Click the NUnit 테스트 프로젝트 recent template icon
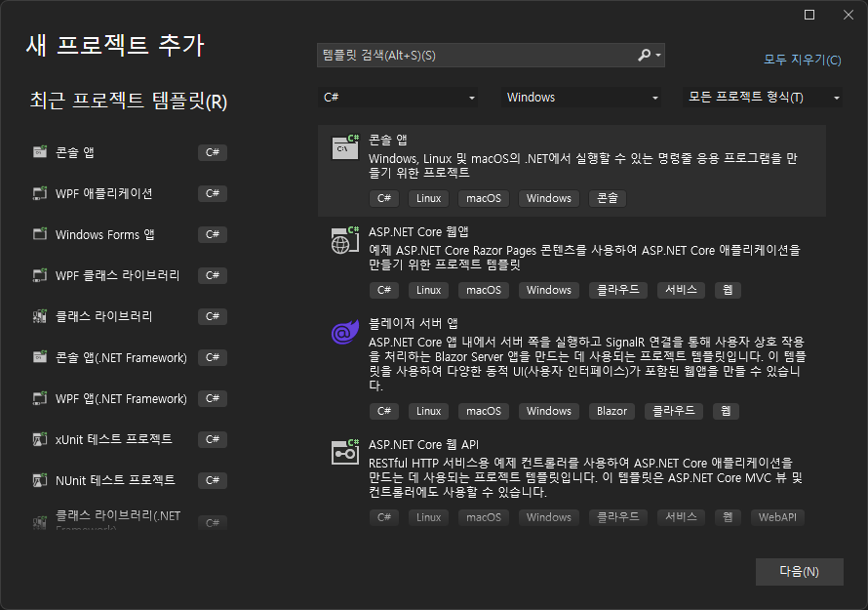This screenshot has height=610, width=868. pos(40,480)
